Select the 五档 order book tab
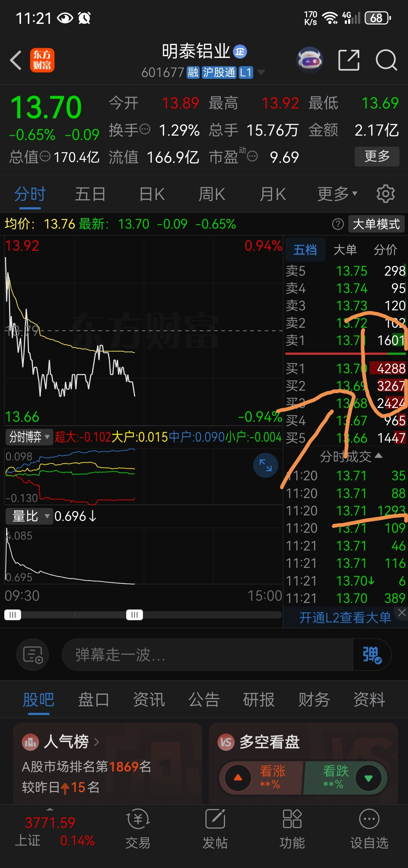This screenshot has width=408, height=868. click(x=305, y=250)
